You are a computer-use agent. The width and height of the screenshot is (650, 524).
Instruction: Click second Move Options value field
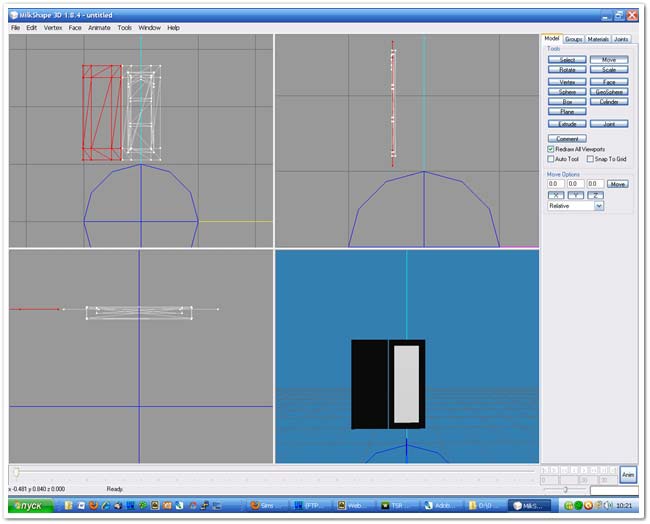coord(575,184)
